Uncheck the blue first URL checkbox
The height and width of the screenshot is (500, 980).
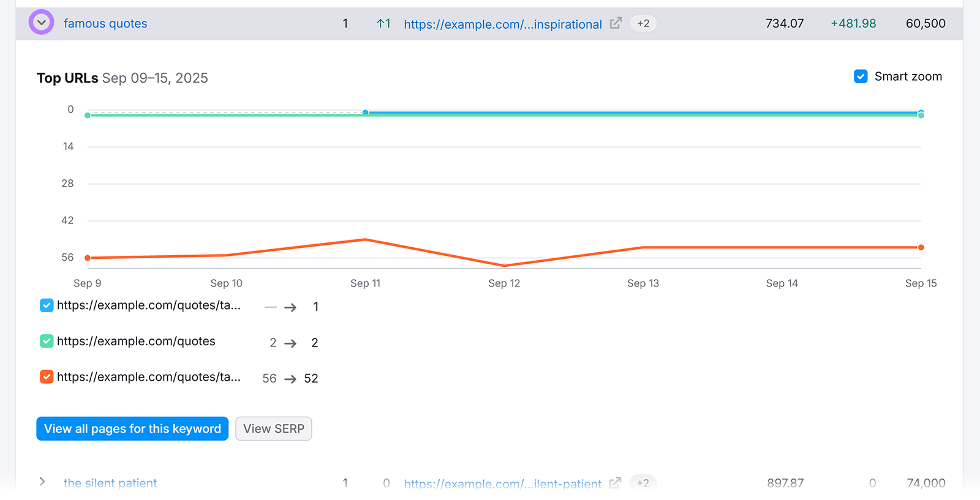pyautogui.click(x=47, y=305)
